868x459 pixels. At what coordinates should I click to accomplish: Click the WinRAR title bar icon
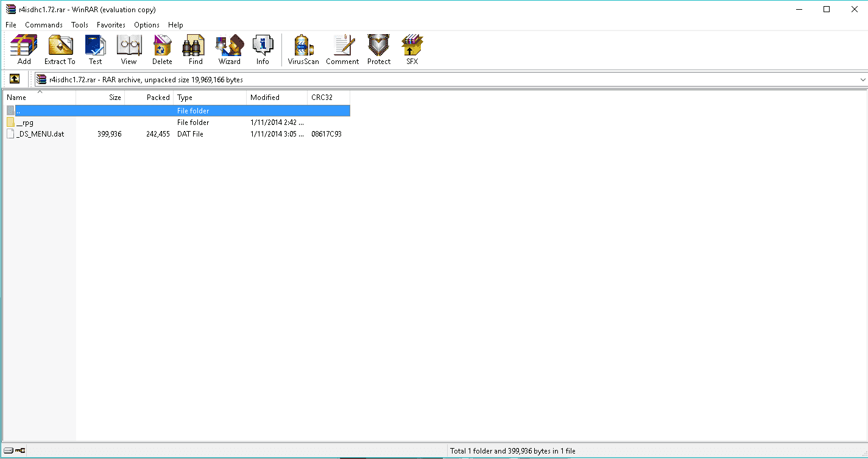10,9
